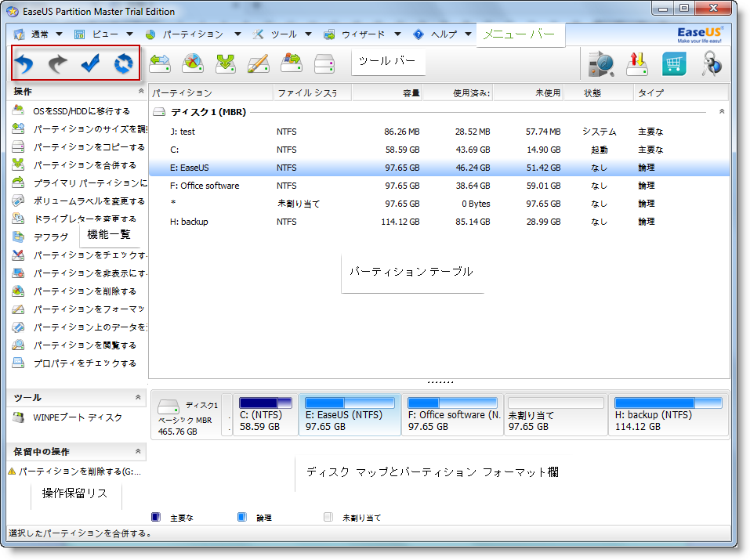Open the ウィザード menu

click(363, 34)
